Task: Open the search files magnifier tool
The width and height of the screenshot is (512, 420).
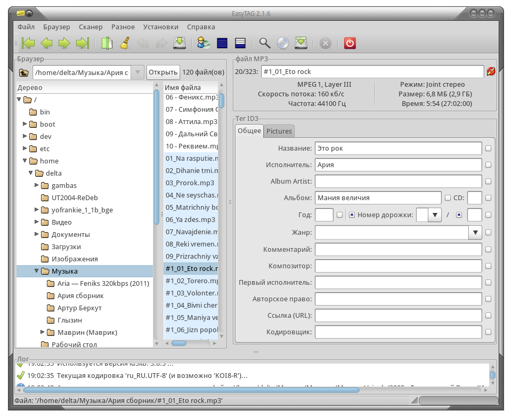Action: click(x=265, y=44)
